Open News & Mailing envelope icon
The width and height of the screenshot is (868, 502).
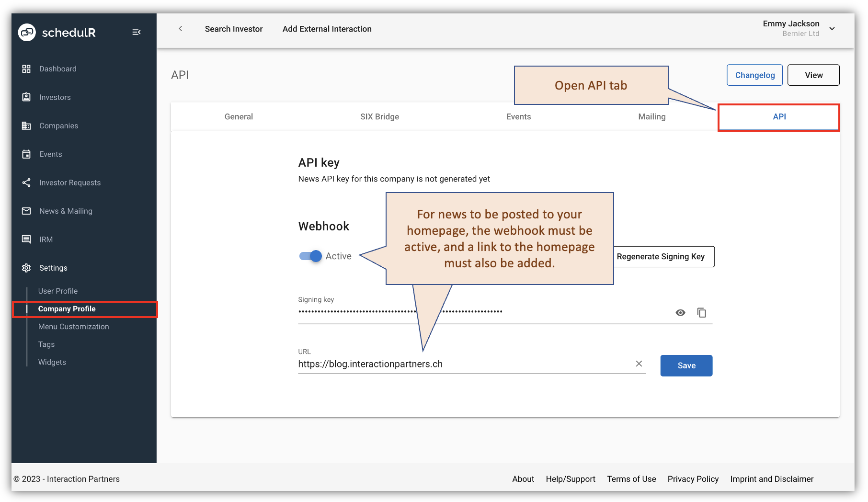(x=26, y=211)
